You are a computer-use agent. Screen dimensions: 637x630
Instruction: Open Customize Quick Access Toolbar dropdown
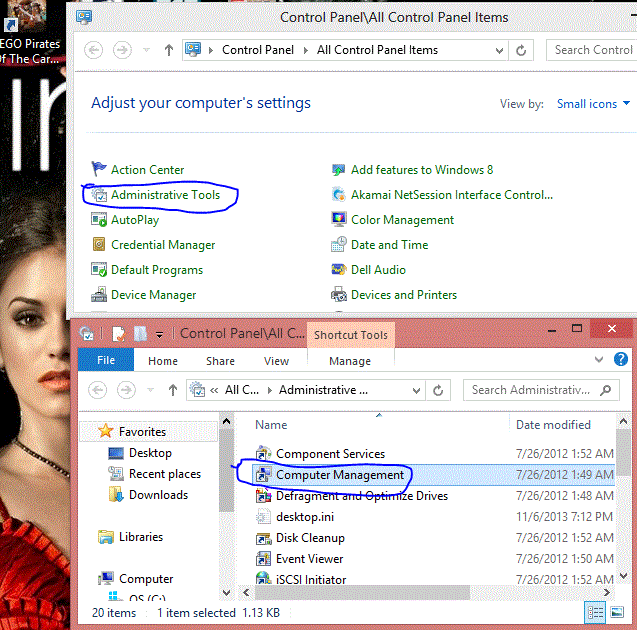(x=160, y=335)
